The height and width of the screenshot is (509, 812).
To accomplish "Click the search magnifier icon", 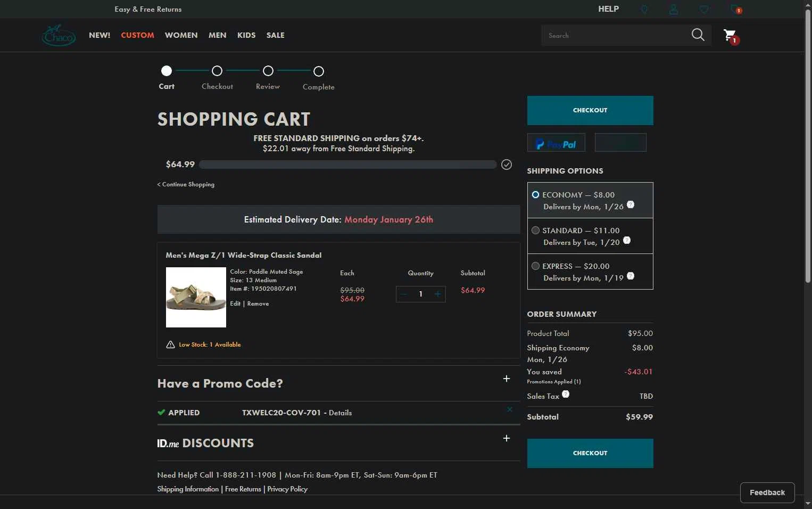I will pyautogui.click(x=698, y=35).
